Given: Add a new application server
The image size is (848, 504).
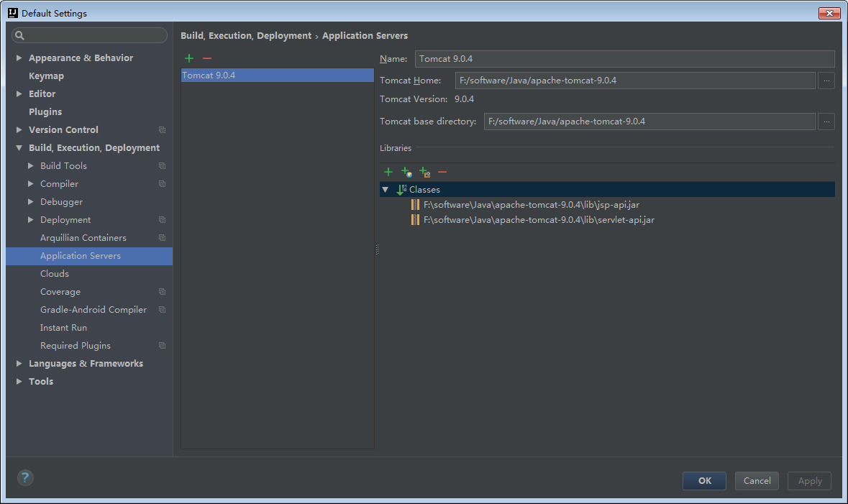Looking at the screenshot, I should coord(188,58).
